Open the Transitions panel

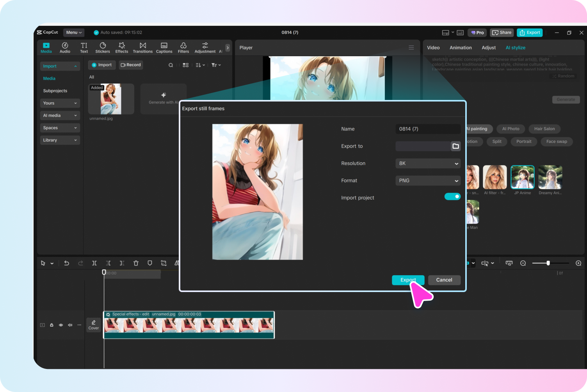point(143,48)
